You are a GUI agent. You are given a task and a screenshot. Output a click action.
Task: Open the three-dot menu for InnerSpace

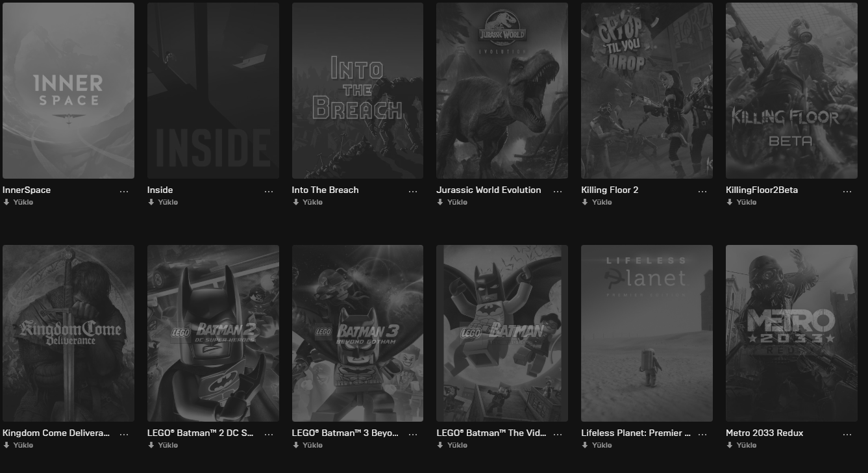pyautogui.click(x=124, y=191)
